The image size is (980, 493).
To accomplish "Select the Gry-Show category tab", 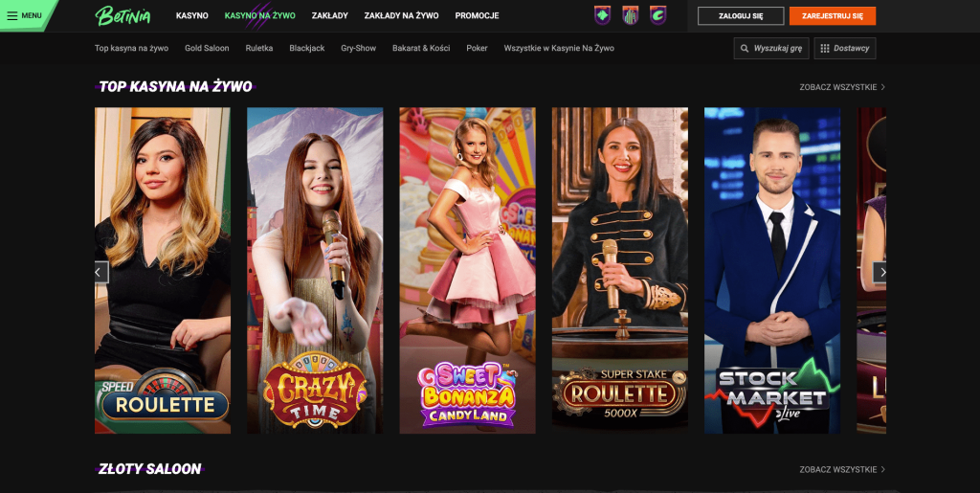I will (x=359, y=48).
